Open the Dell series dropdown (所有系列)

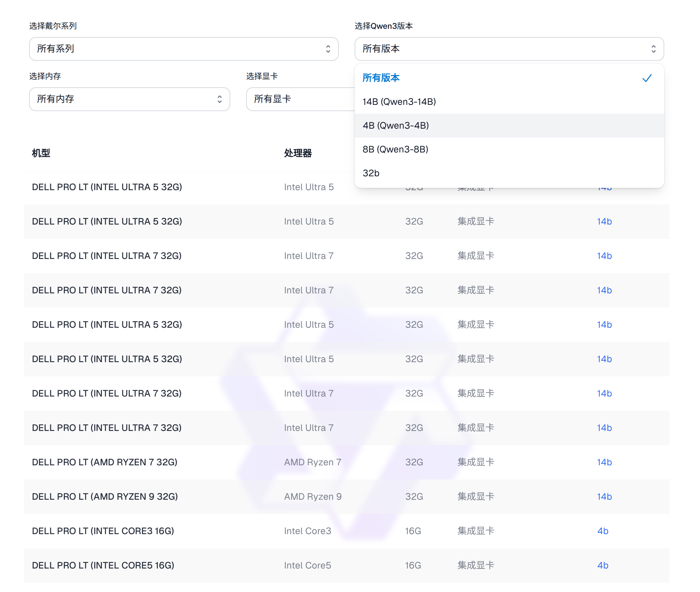pyautogui.click(x=183, y=49)
